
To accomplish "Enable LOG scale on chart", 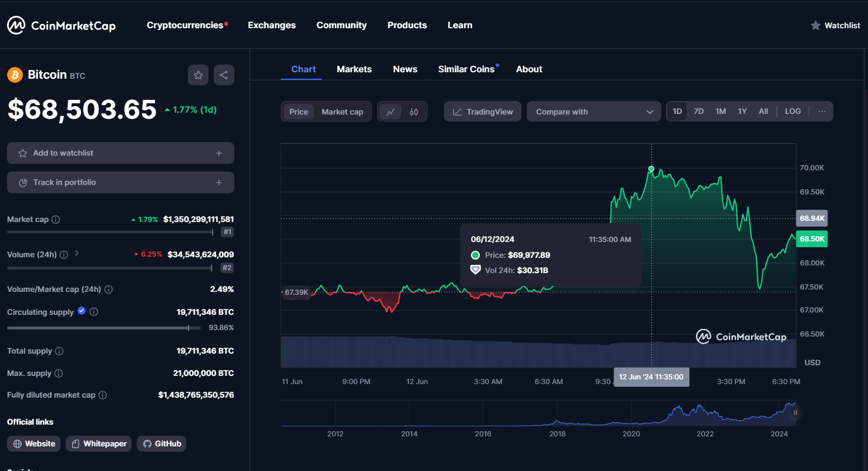I will point(793,112).
